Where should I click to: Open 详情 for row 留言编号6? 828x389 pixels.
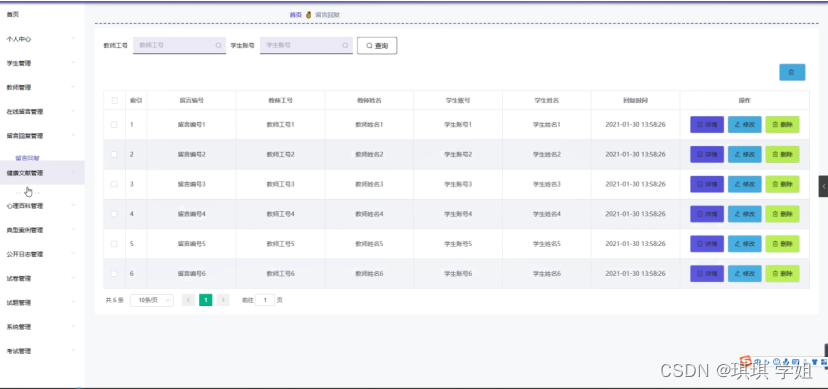(707, 273)
